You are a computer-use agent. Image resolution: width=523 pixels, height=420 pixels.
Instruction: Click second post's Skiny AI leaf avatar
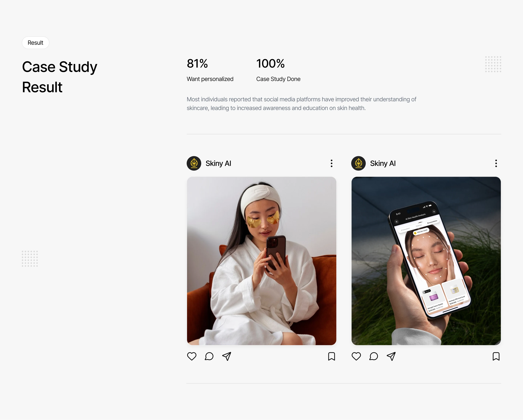(x=358, y=163)
